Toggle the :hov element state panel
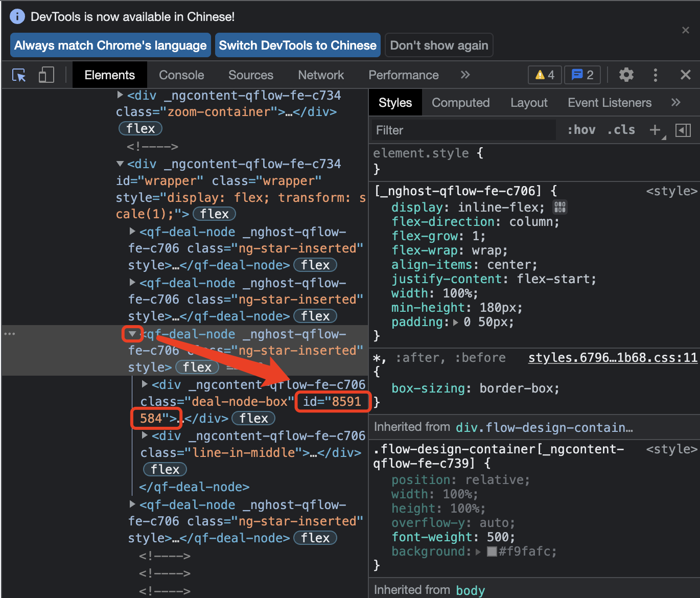This screenshot has height=598, width=700. pyautogui.click(x=581, y=130)
